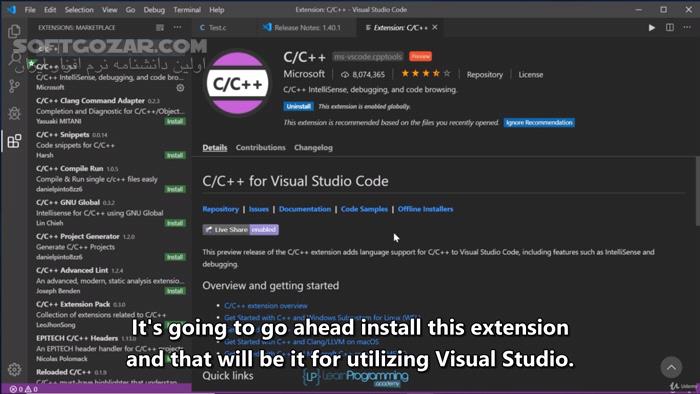700x394 pixels.
Task: Open the editor More Actions ellipsis
Action: coord(687,28)
